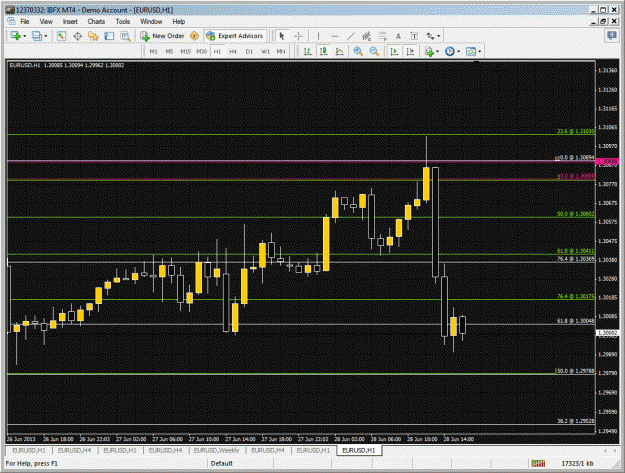Open MetaEditor yellow diamond icon

(195, 36)
